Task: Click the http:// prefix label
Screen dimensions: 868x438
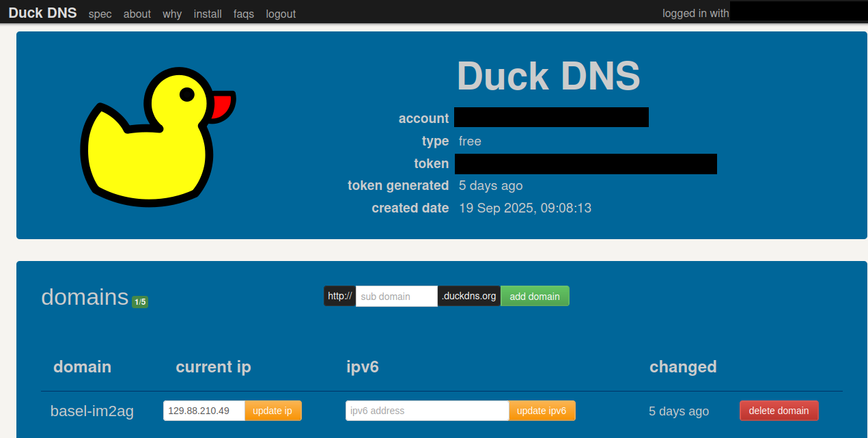Action: point(339,296)
